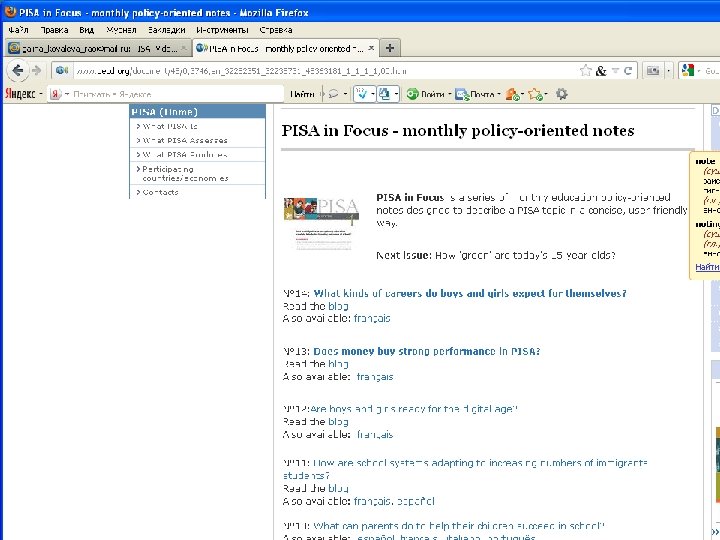Open No.12 boys and girls digital age link
720x540 pixels.
(x=414, y=409)
